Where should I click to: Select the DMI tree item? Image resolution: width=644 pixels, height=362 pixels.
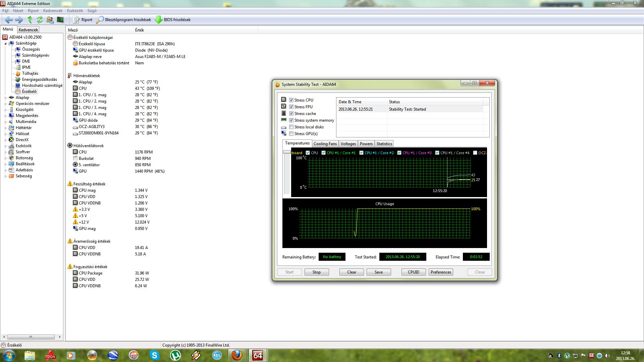(26, 61)
